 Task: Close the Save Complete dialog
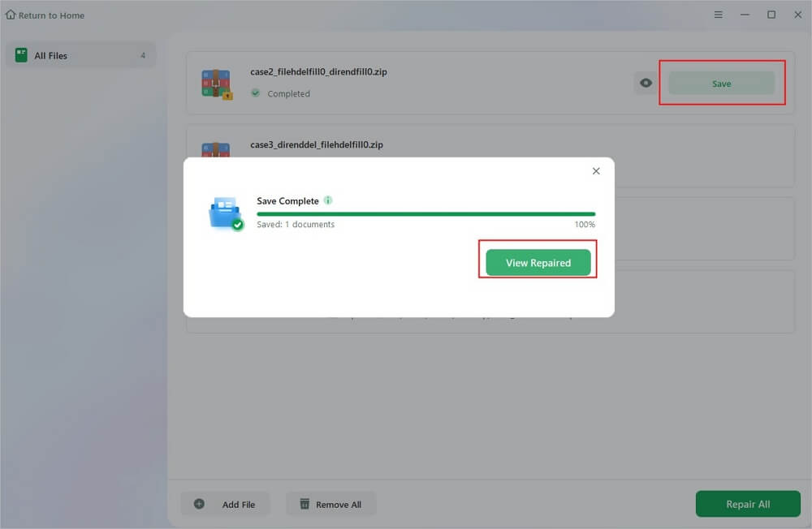click(596, 171)
